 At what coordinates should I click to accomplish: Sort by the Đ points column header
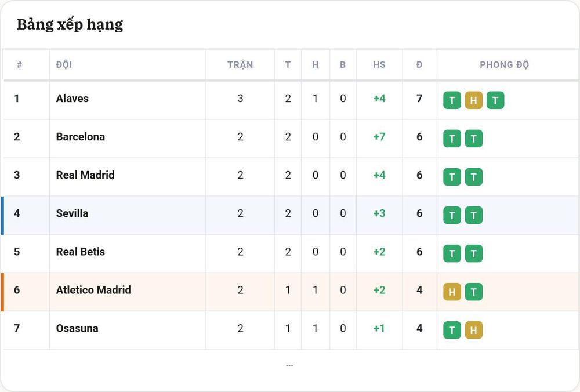pos(419,65)
